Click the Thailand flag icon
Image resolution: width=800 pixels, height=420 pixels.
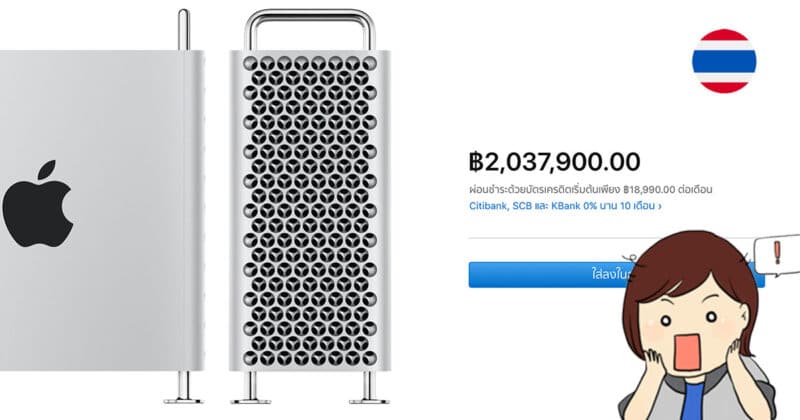coord(724,61)
